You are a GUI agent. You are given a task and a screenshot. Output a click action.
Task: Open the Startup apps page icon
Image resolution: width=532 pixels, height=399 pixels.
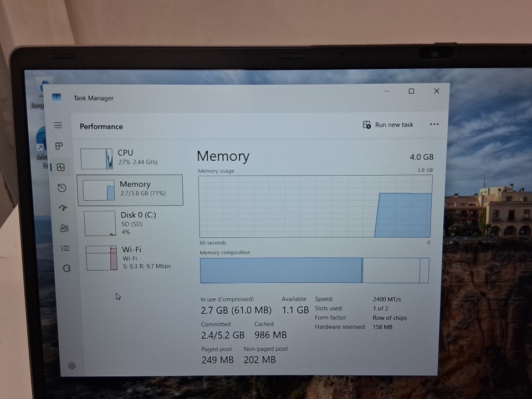63,208
